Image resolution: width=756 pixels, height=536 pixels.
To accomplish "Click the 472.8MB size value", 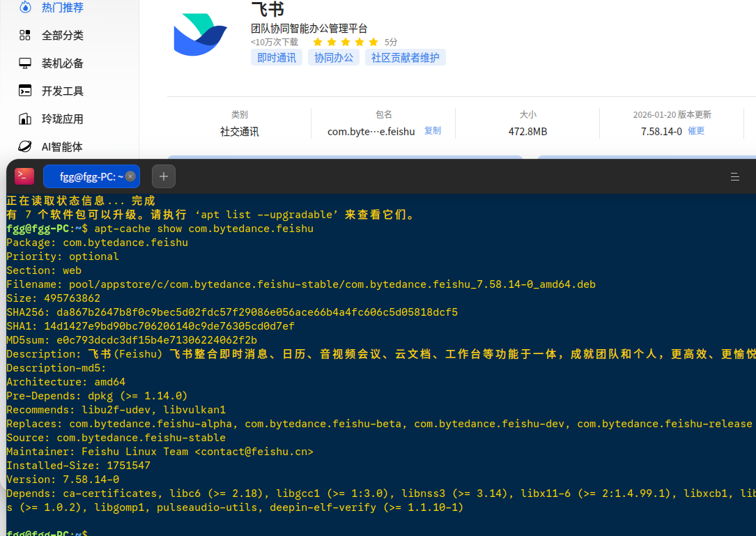I will 528,132.
